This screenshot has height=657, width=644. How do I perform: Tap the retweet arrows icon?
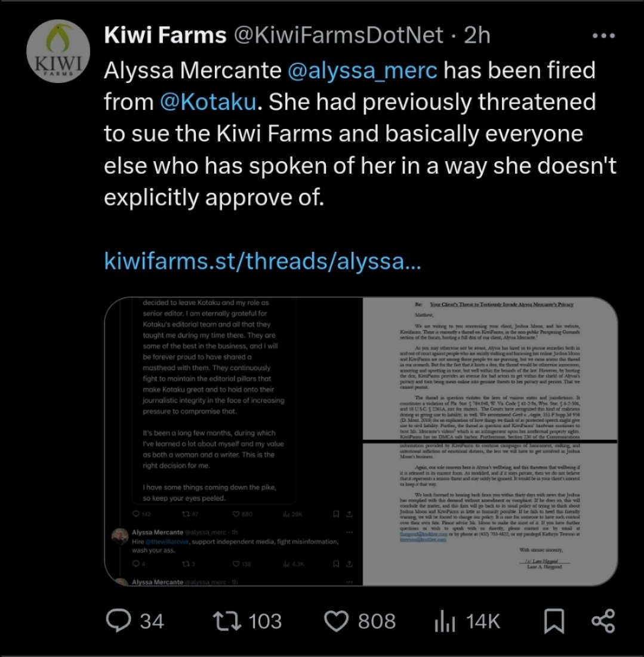(x=227, y=621)
